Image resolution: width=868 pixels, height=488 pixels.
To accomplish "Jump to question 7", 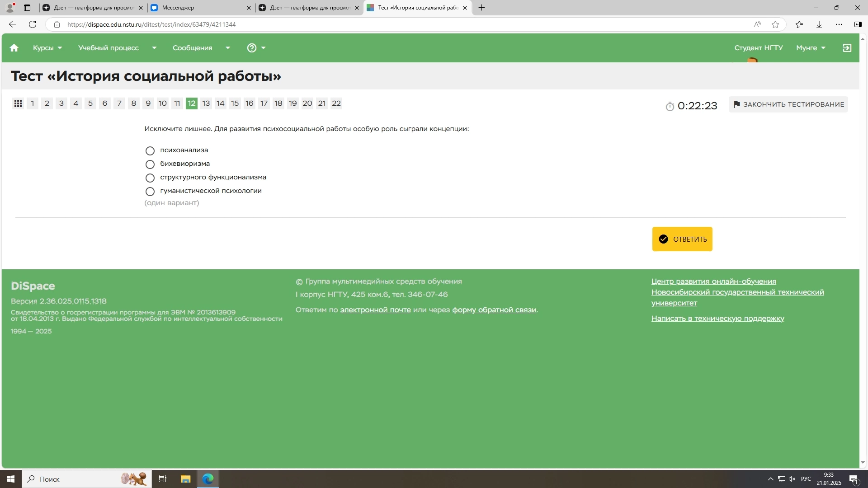I will click(119, 103).
